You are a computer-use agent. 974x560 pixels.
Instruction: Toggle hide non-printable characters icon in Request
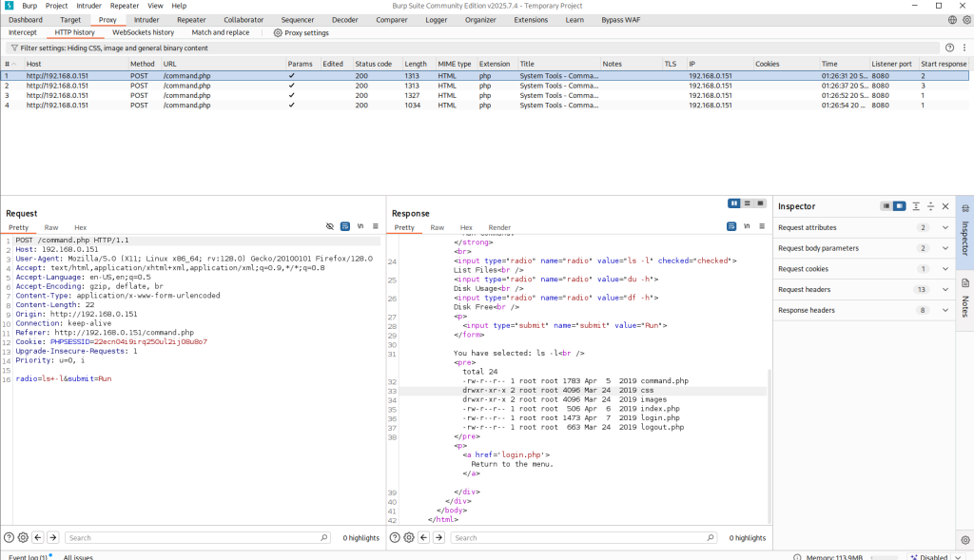(330, 226)
